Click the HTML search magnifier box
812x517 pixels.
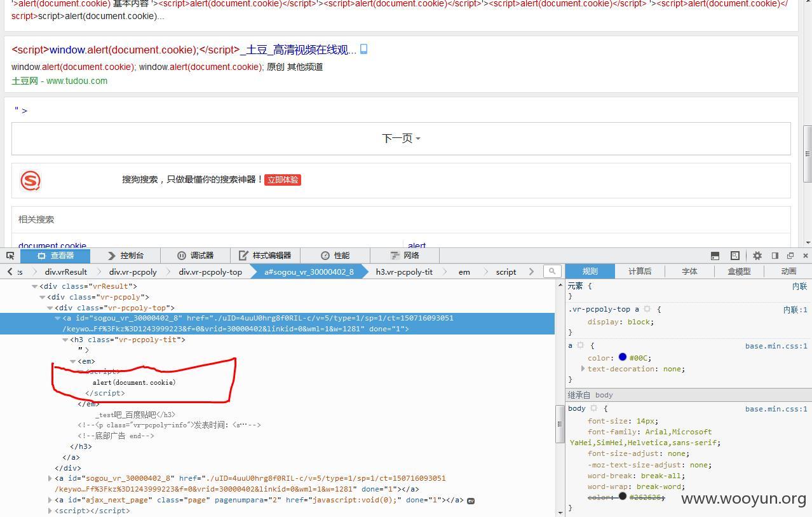click(x=552, y=272)
